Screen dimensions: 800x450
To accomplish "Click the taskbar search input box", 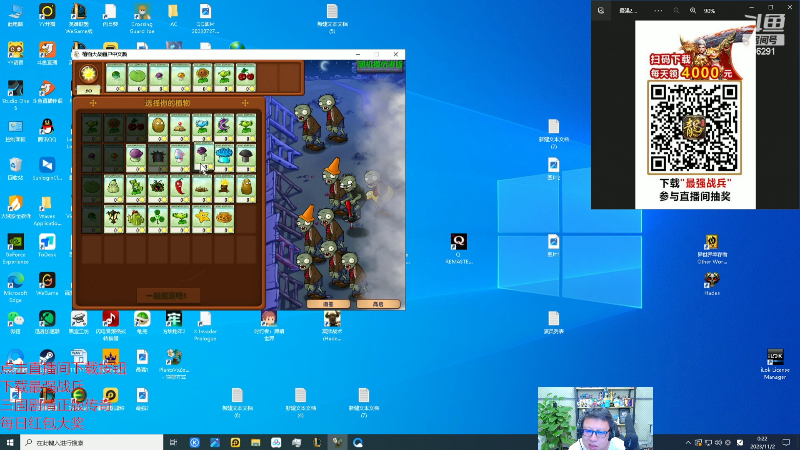I will [92, 442].
